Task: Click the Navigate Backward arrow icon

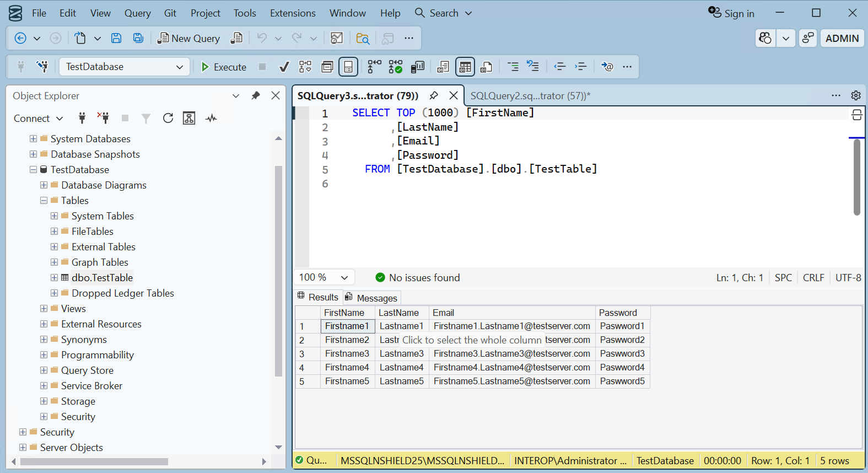Action: (20, 38)
